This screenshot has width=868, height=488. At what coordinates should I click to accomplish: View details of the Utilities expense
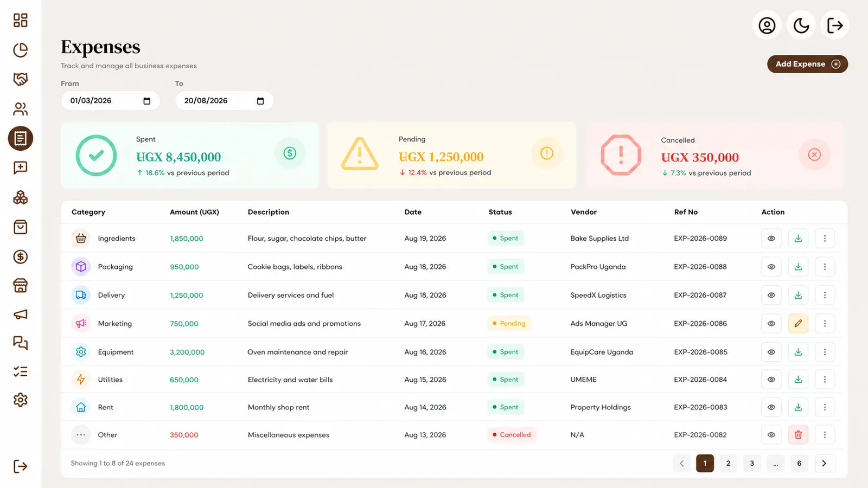click(x=771, y=380)
